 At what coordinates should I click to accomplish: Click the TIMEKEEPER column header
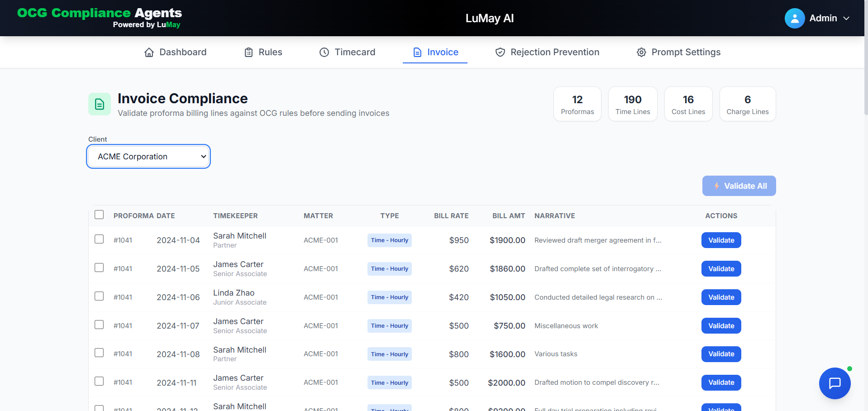pos(235,216)
